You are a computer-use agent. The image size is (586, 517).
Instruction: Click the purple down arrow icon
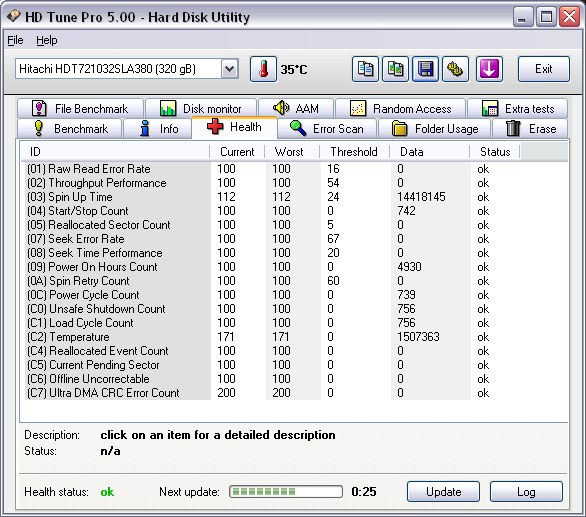489,69
